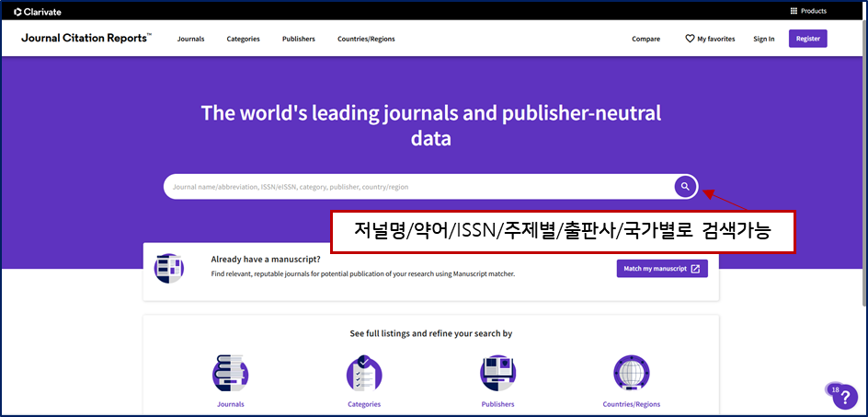Click the Clarivate logo
This screenshot has width=868, height=417.
pos(38,11)
